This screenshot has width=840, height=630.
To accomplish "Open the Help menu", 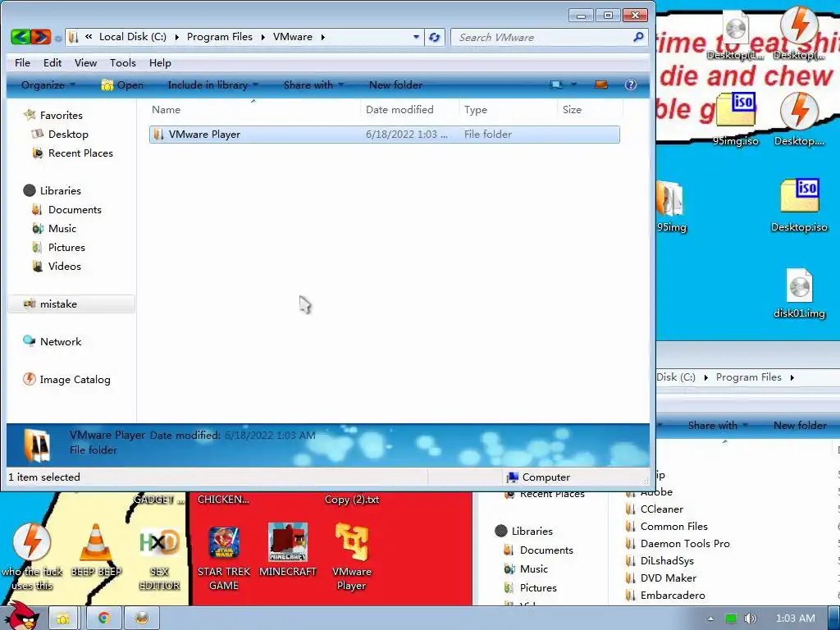I will [x=160, y=62].
